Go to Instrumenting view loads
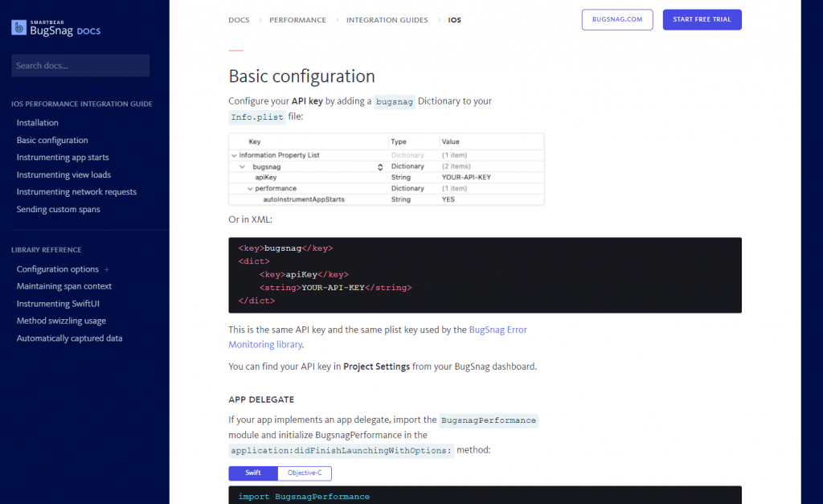The width and height of the screenshot is (823, 504). pyautogui.click(x=63, y=174)
